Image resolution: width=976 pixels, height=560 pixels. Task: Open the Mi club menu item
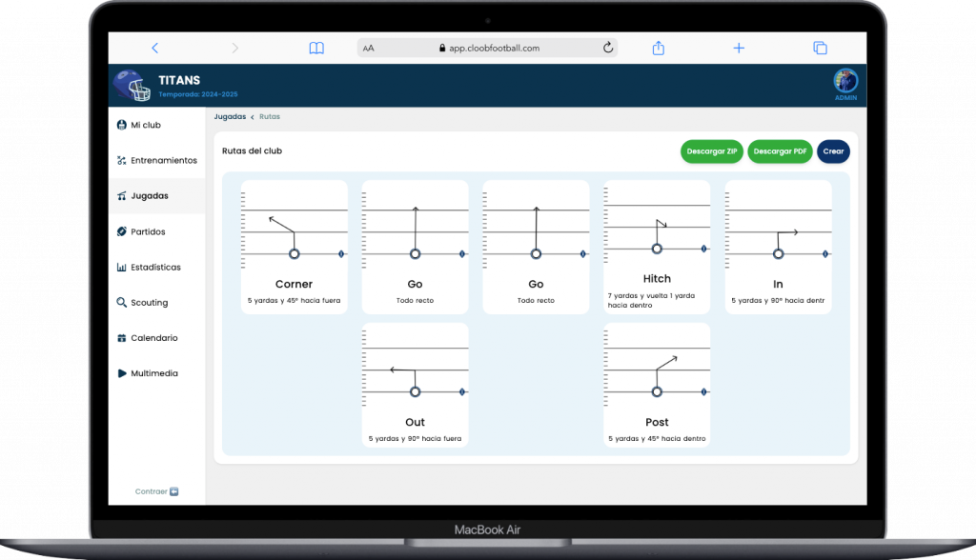[x=145, y=125]
